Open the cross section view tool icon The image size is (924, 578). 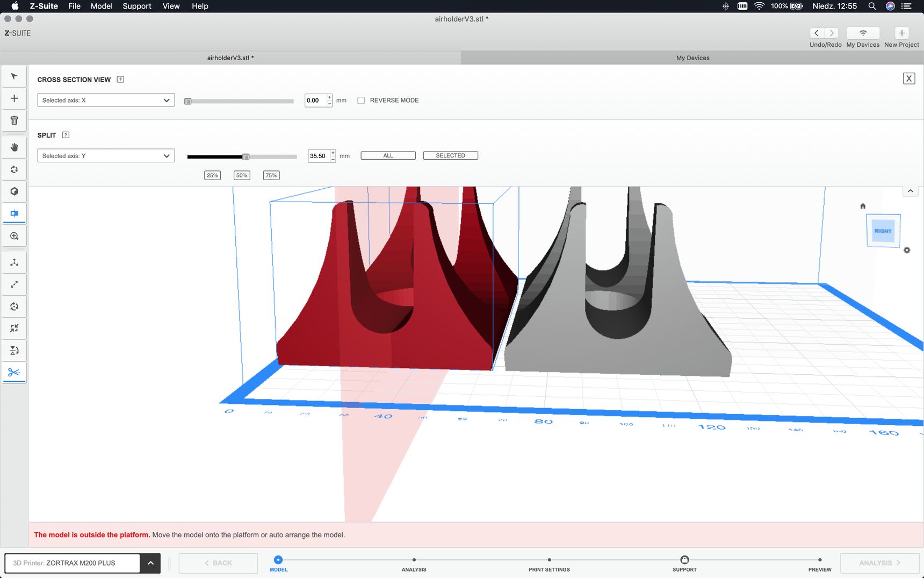[x=15, y=213]
